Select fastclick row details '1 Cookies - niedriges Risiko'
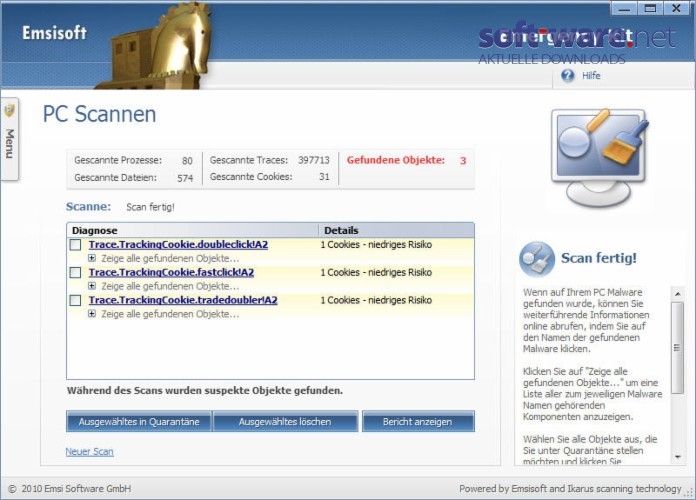This screenshot has height=500, width=696. (376, 273)
